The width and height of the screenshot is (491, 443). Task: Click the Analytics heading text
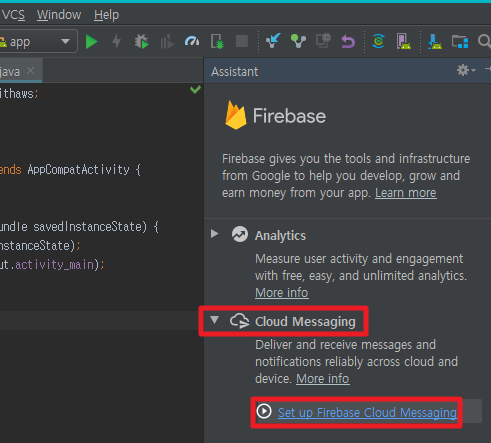(280, 236)
